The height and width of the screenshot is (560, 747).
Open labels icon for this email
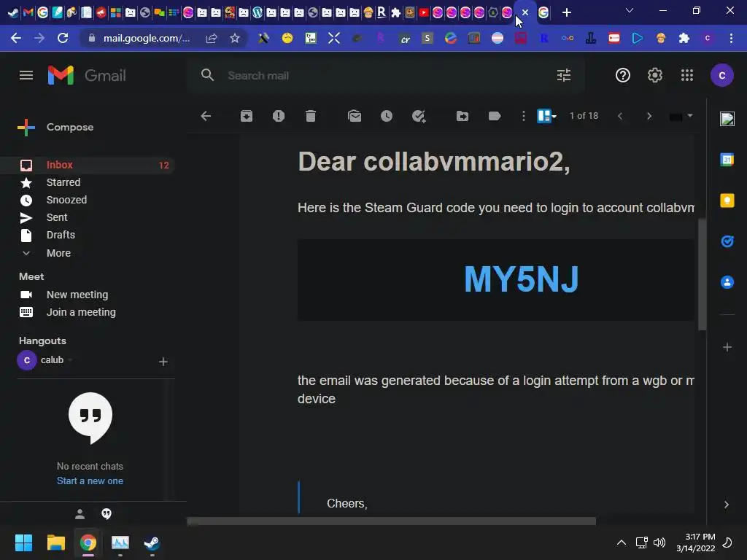tap(495, 116)
